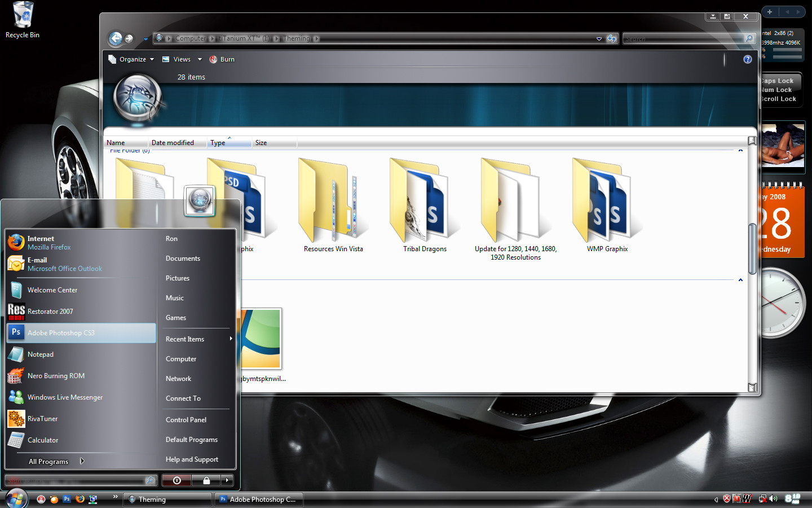Open the Update for 1280, 1440 Resolutions folder

(515, 209)
